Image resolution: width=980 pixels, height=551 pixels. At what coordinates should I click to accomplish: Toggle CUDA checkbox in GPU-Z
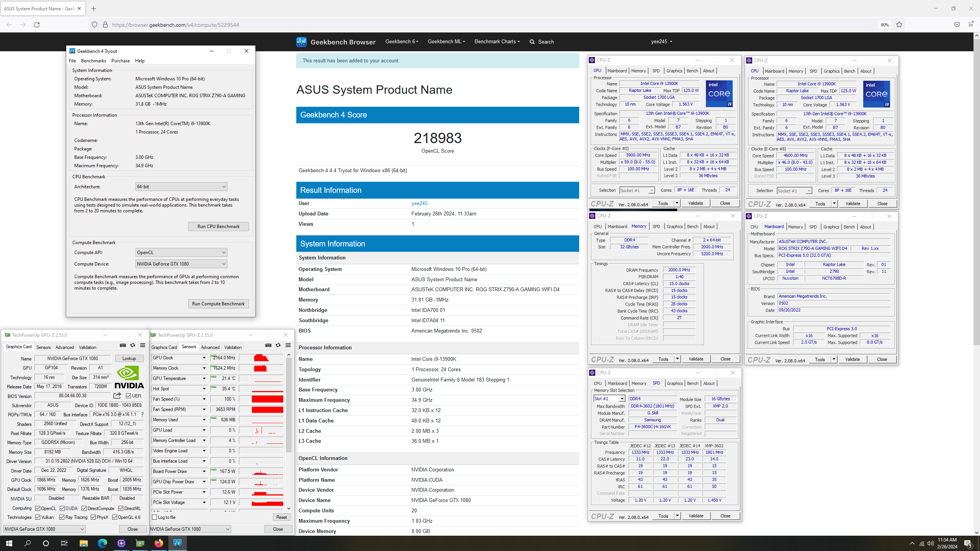click(x=62, y=509)
